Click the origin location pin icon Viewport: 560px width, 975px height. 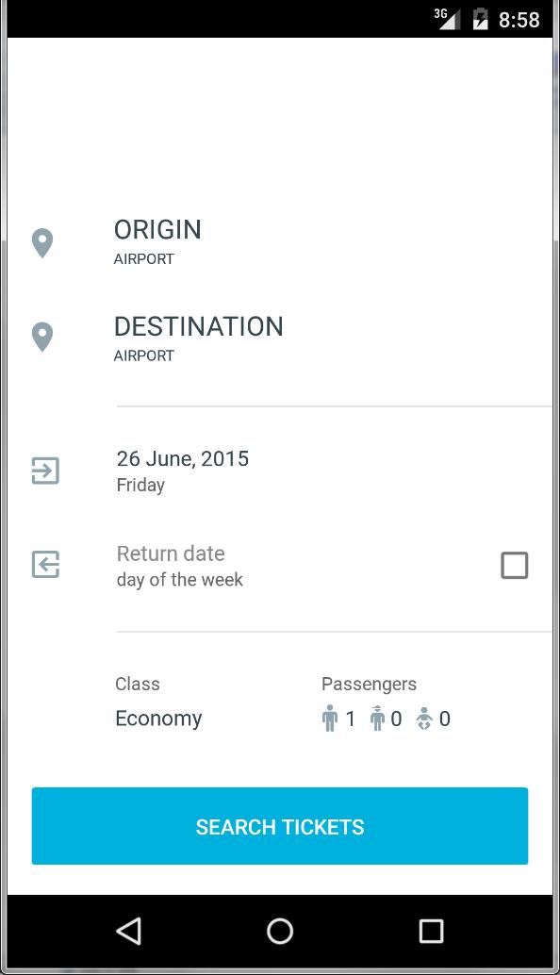(41, 242)
